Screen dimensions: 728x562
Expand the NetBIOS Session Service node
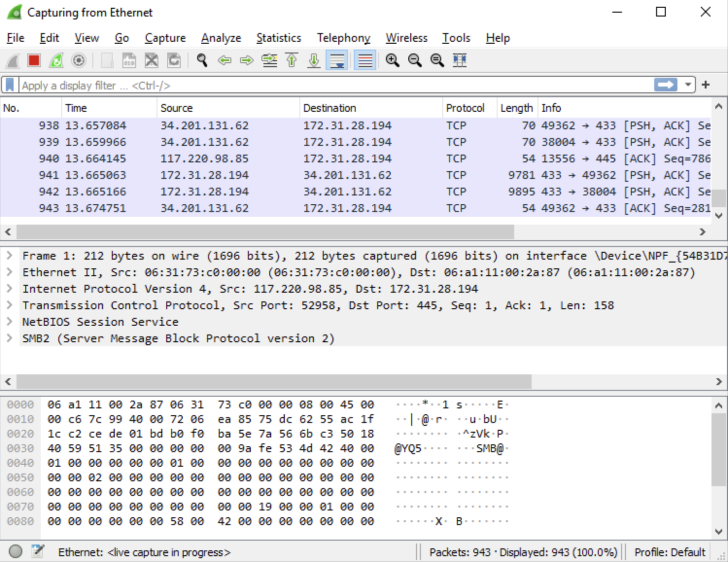pos(9,321)
